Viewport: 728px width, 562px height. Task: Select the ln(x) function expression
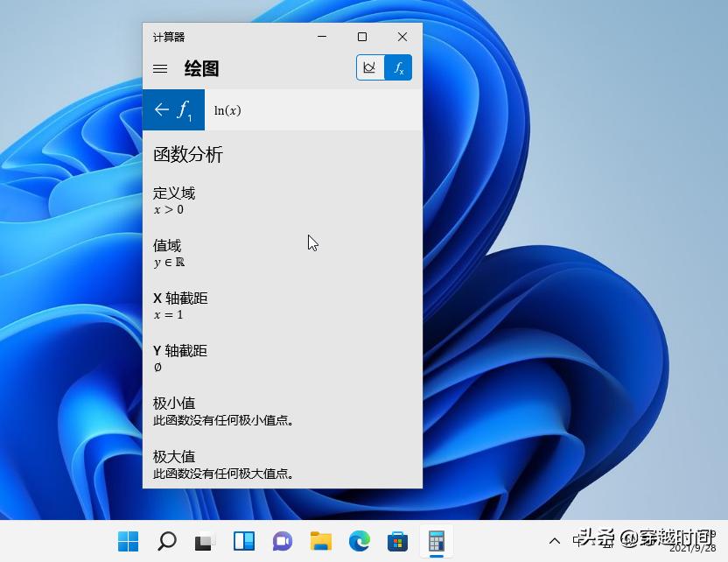(x=229, y=109)
